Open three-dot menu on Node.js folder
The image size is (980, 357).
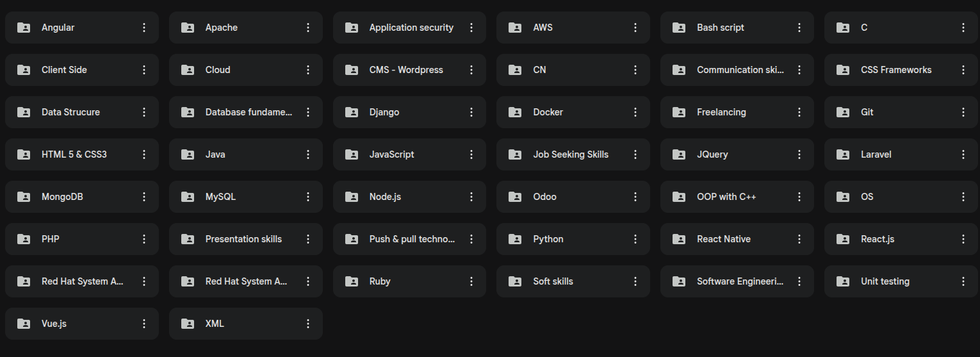[x=471, y=197]
